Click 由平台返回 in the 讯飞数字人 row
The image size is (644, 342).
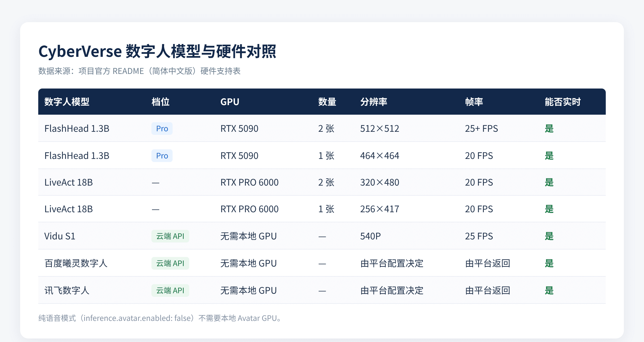(488, 290)
